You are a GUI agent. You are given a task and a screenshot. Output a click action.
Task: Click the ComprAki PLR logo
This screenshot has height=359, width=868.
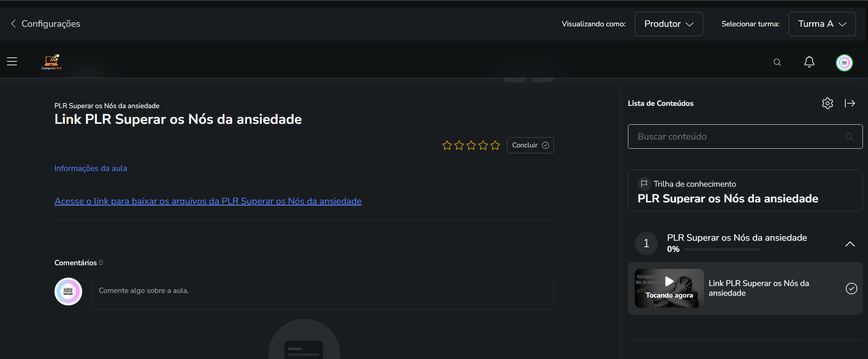[x=52, y=62]
